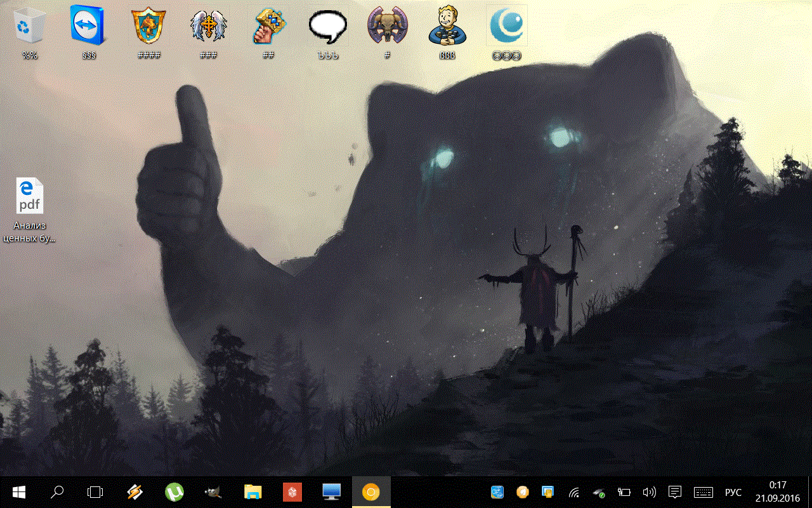Image resolution: width=812 pixels, height=508 pixels.
Task: Switch to the active orange circle app
Action: [371, 492]
